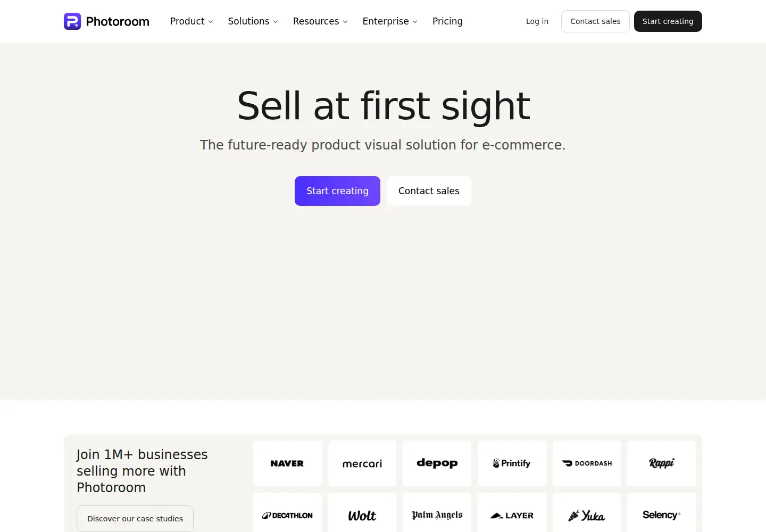This screenshot has width=766, height=532.
Task: Click the Printify logo card
Action: [x=512, y=463]
